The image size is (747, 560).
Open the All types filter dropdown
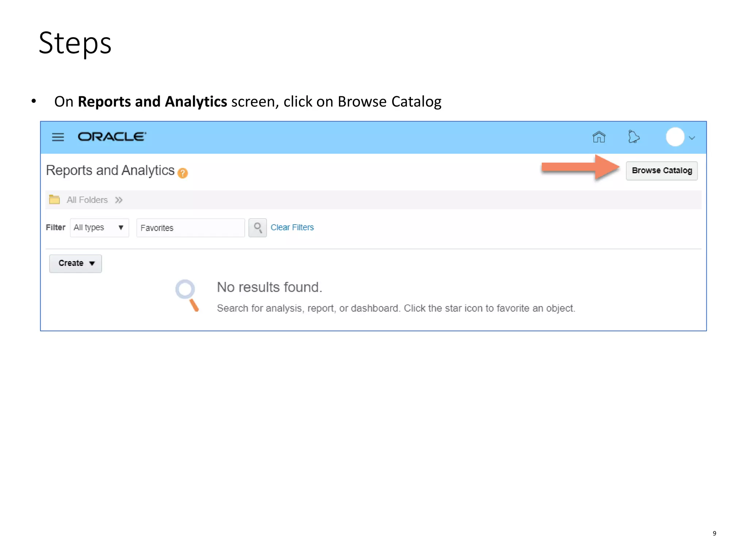click(99, 227)
